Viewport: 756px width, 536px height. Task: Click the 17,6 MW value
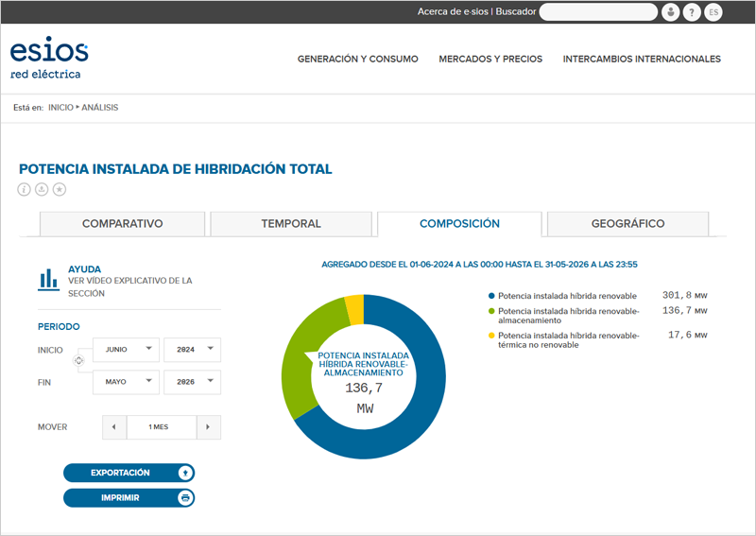point(688,335)
